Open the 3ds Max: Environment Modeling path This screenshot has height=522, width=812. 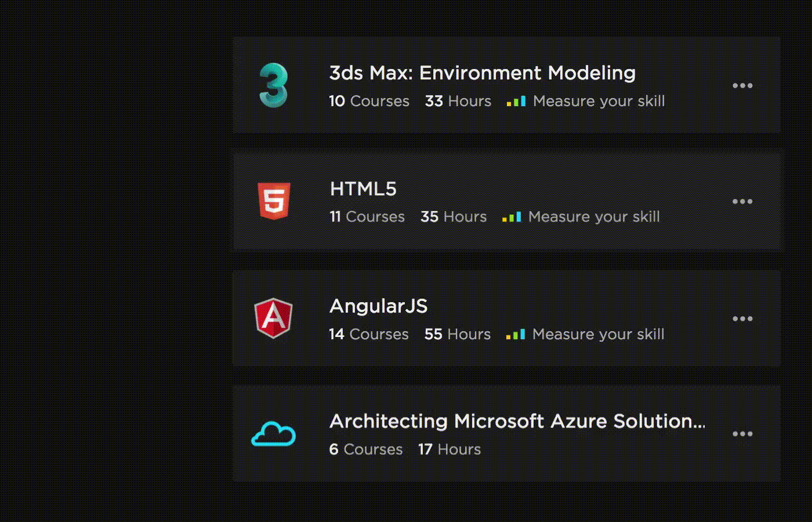click(x=483, y=73)
